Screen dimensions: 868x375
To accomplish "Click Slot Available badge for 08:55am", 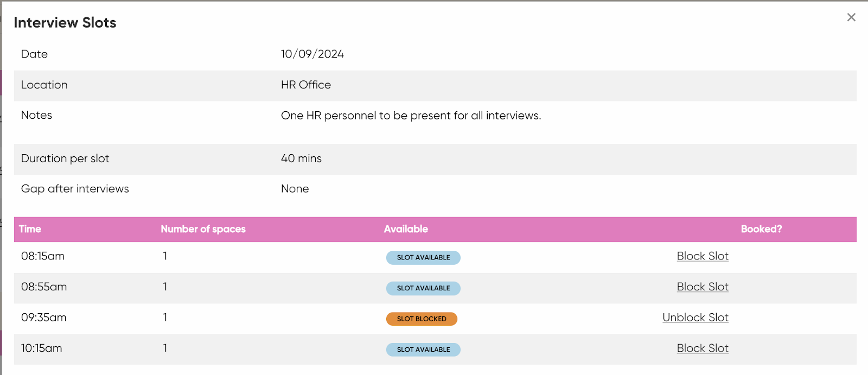I will [x=423, y=288].
